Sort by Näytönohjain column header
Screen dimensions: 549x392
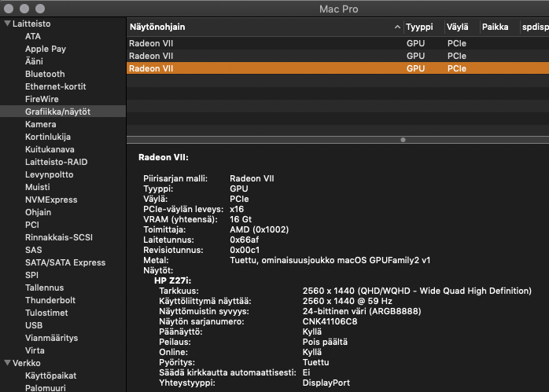(157, 27)
